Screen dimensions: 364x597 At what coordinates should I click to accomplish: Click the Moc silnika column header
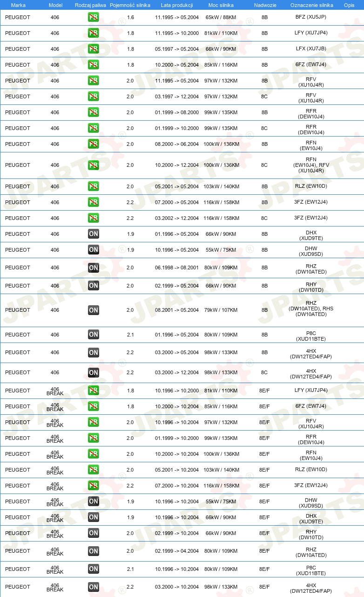tap(221, 5)
